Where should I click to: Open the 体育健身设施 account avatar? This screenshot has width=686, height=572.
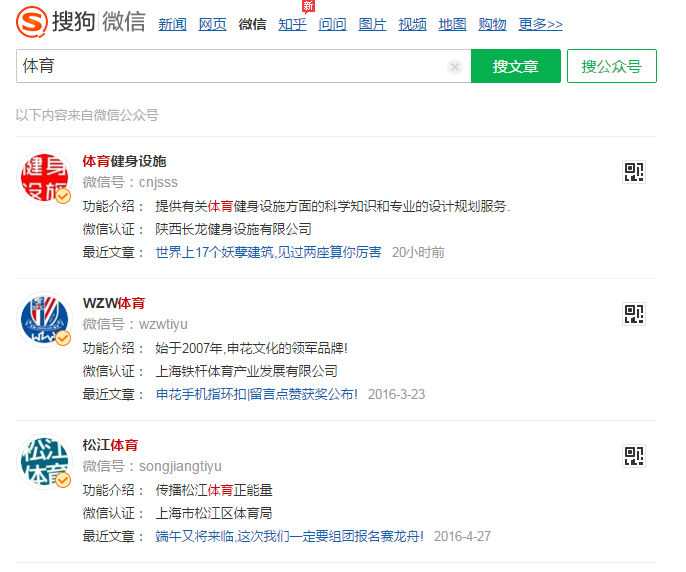pos(45,178)
